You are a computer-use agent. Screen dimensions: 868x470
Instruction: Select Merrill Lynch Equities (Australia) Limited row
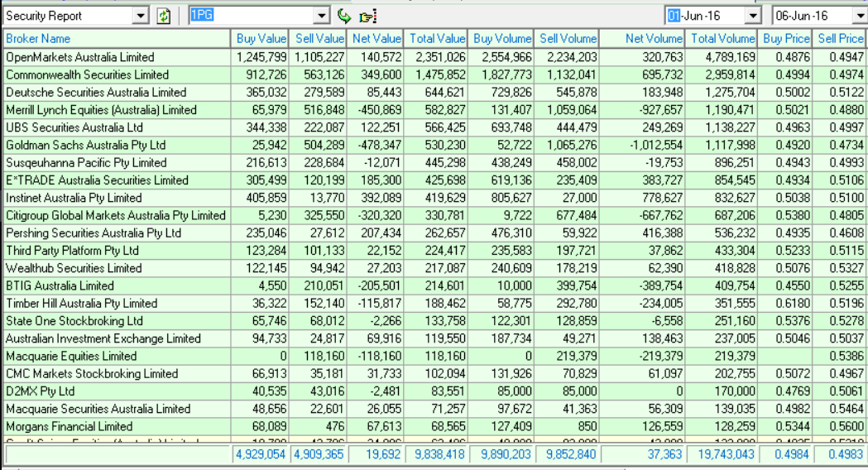(434, 110)
